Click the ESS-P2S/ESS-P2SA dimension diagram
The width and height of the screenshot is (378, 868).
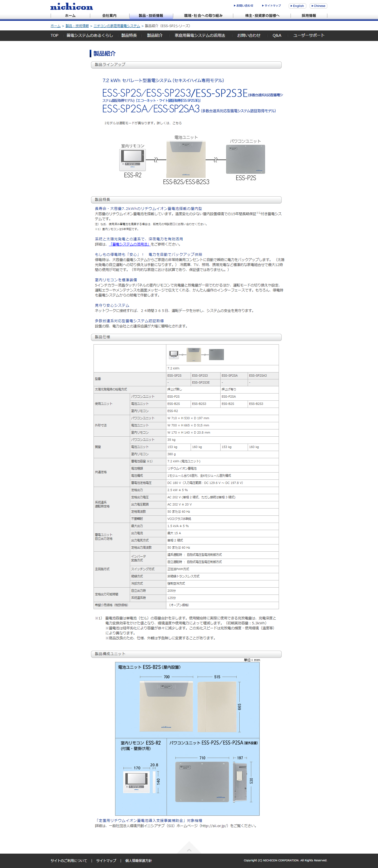click(213, 776)
